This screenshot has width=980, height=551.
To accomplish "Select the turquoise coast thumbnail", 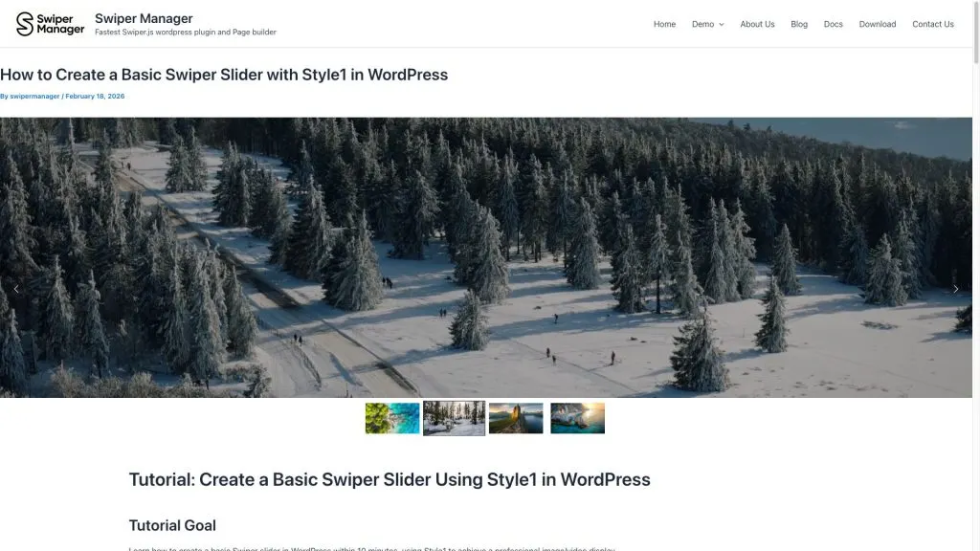I will tap(577, 418).
